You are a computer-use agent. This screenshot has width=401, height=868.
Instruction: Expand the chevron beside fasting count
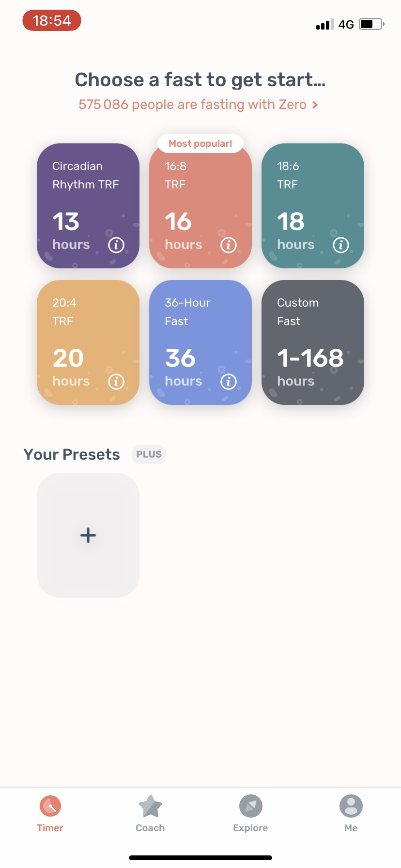point(315,105)
